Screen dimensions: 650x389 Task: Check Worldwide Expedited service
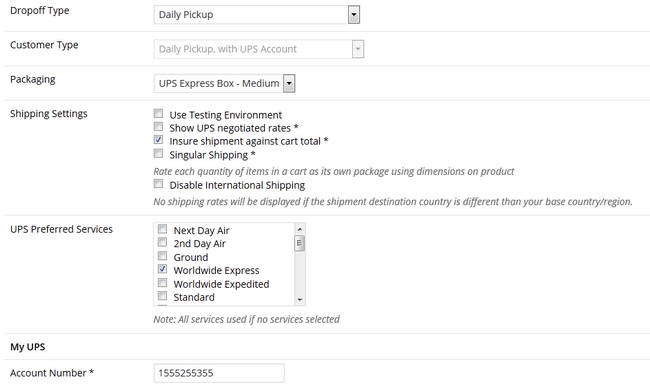click(x=162, y=283)
